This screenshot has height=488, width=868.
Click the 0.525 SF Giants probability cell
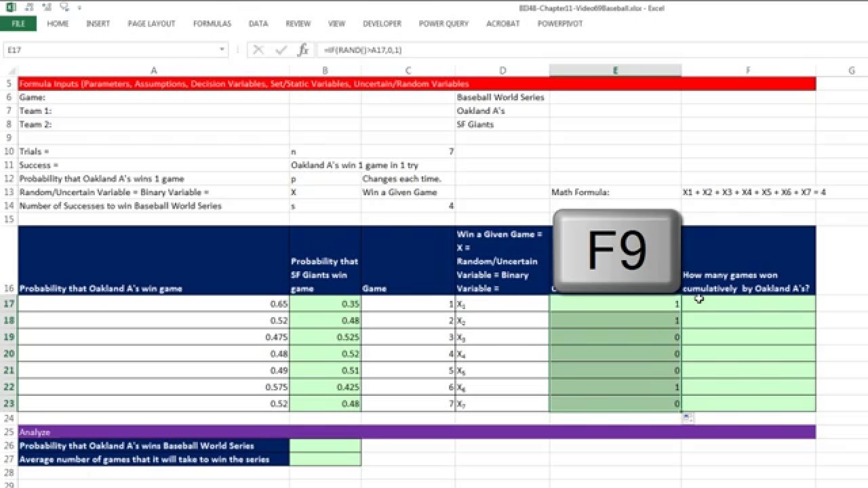coord(325,337)
